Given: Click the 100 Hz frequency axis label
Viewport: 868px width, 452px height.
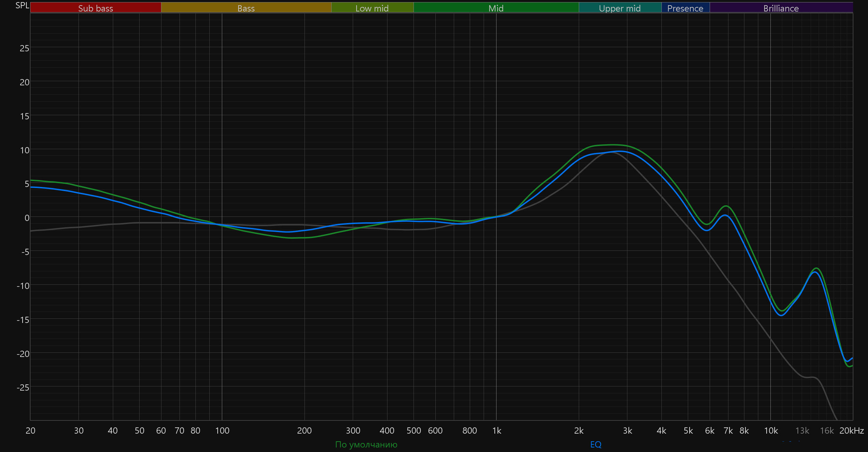Looking at the screenshot, I should pyautogui.click(x=222, y=430).
